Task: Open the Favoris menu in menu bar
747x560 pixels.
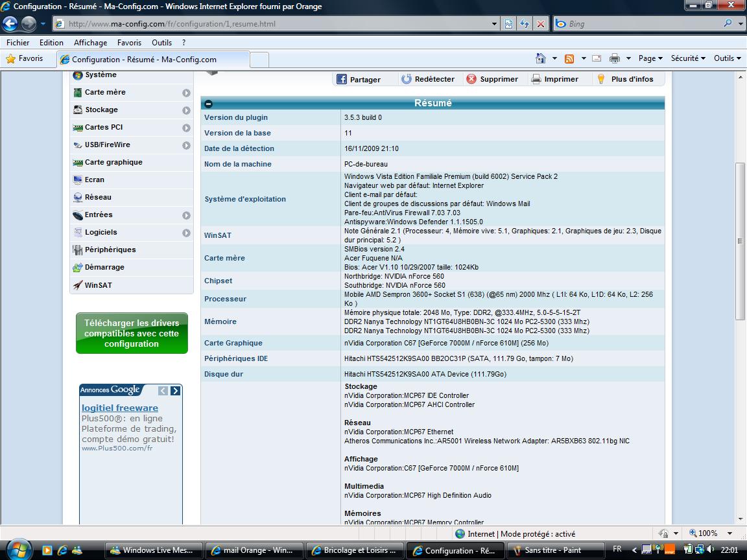Action: [129, 42]
